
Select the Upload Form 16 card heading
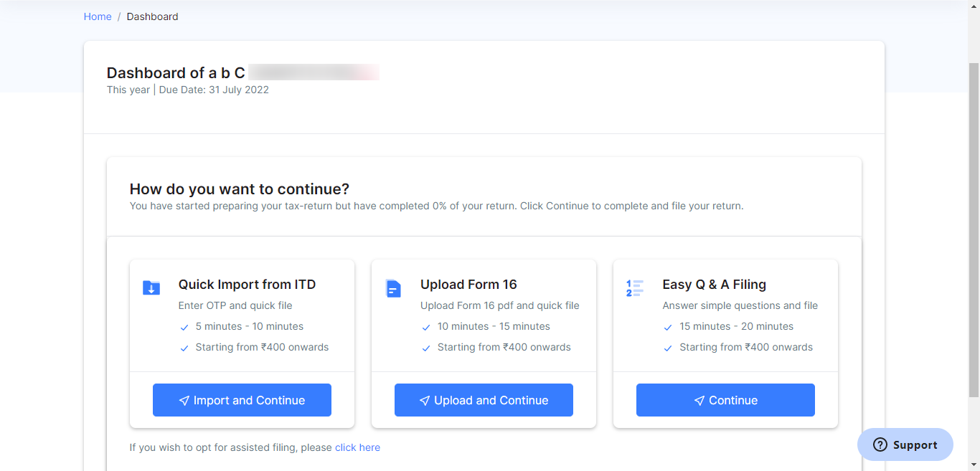pos(468,285)
